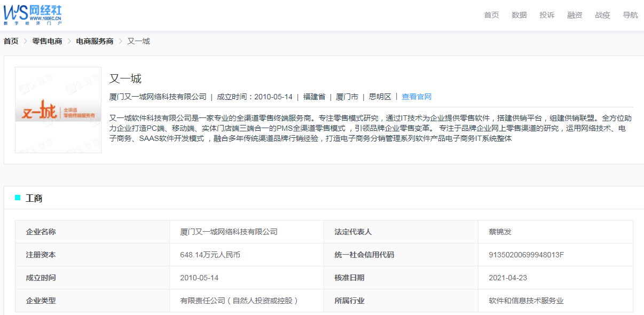This screenshot has width=644, height=315.
Task: Open the 导航 navigation item
Action: [x=630, y=15]
